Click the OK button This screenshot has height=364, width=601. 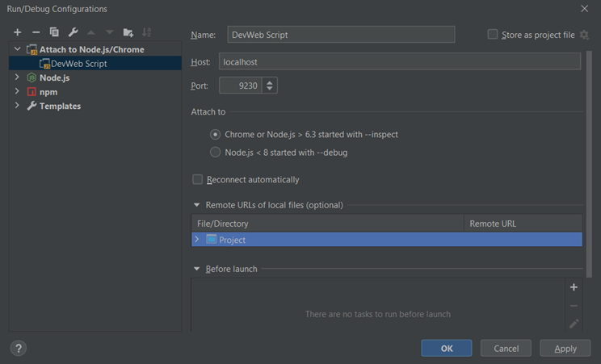[x=446, y=348]
